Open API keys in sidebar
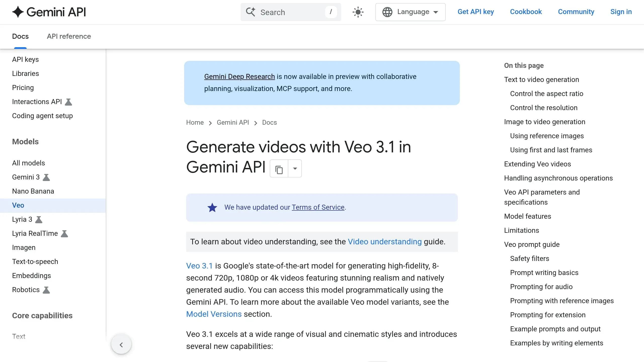This screenshot has width=644, height=362. (x=25, y=60)
